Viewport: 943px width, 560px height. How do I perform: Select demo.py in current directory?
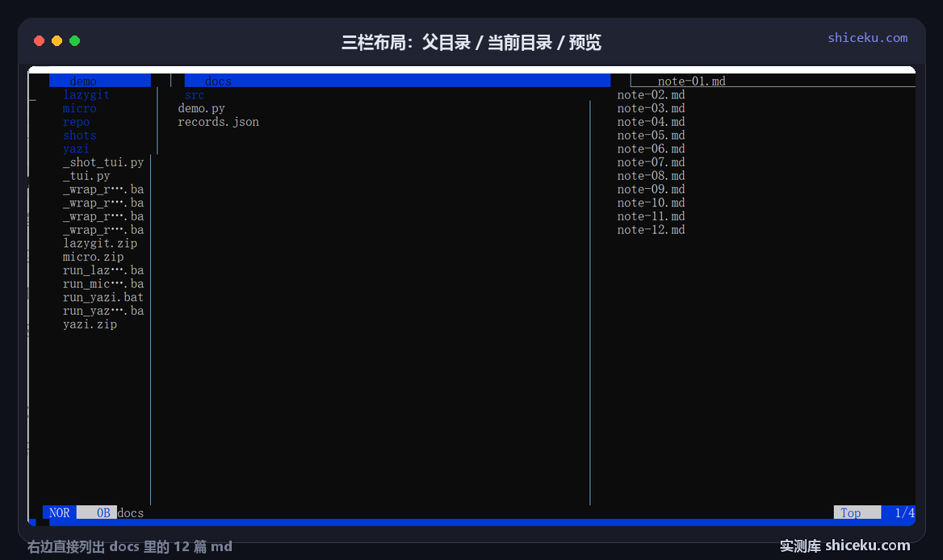coord(202,109)
